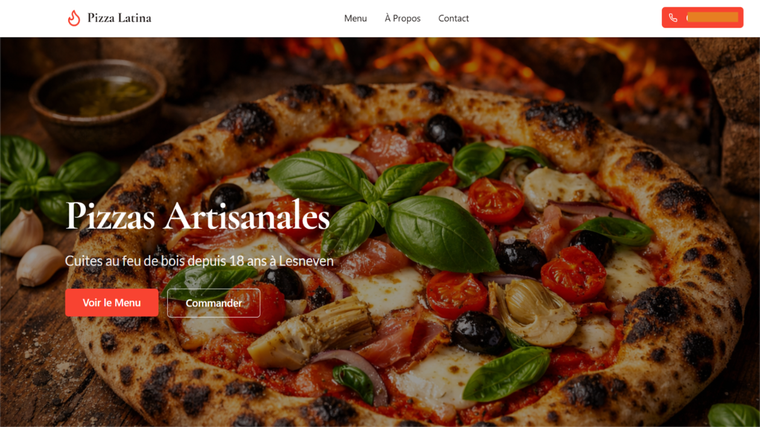Click the flame logo icon
The height and width of the screenshot is (427, 760).
74,18
